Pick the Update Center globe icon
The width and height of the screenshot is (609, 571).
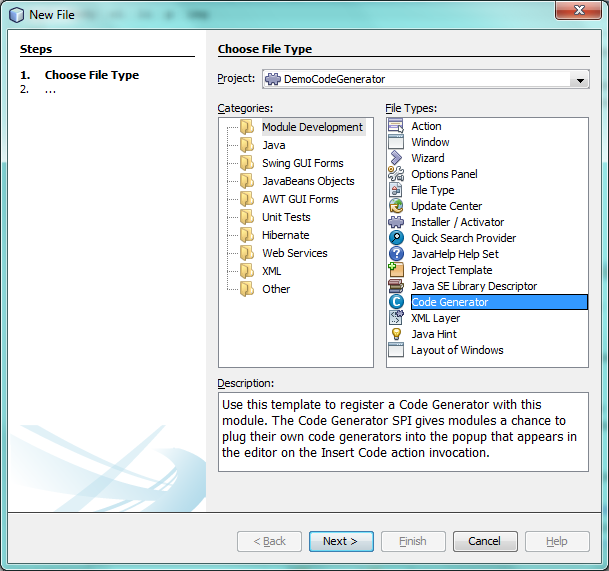point(395,206)
